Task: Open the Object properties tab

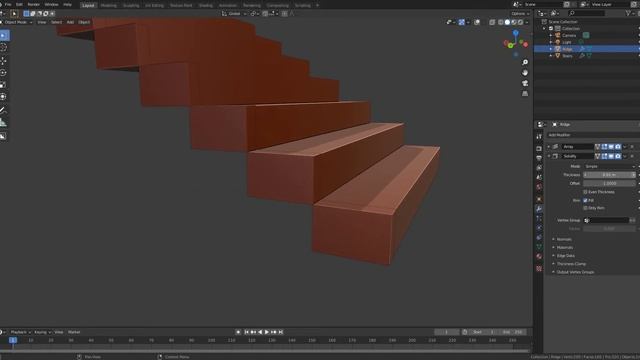Action: coord(539,199)
